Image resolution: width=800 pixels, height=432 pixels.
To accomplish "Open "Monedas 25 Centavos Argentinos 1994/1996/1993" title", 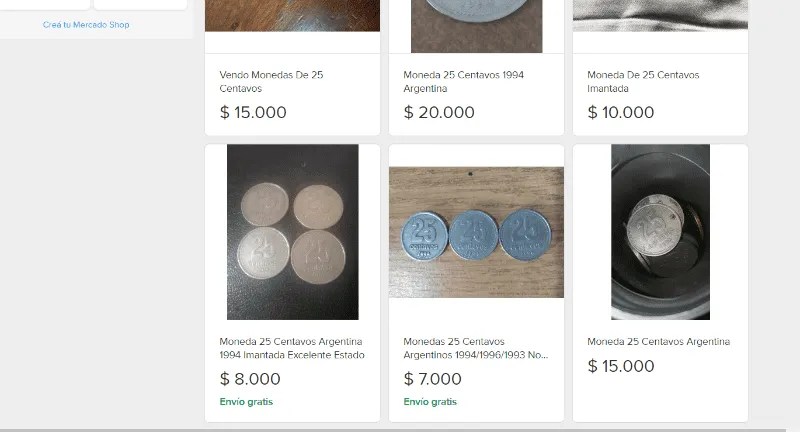I will point(476,348).
